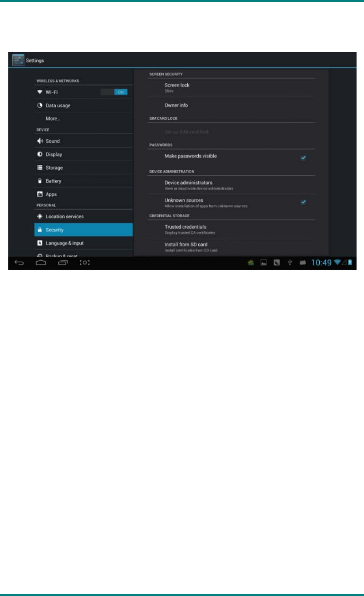Open Device administrators list

232,185
